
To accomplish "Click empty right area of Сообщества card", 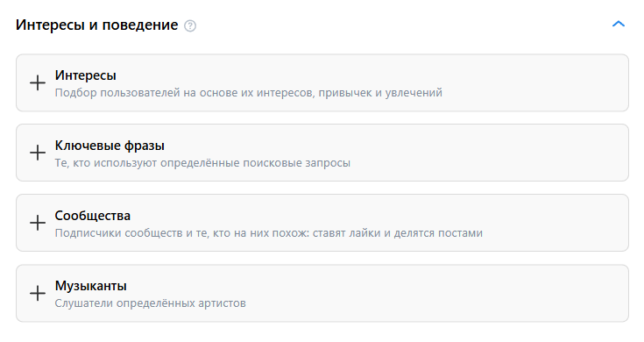I will click(555, 223).
